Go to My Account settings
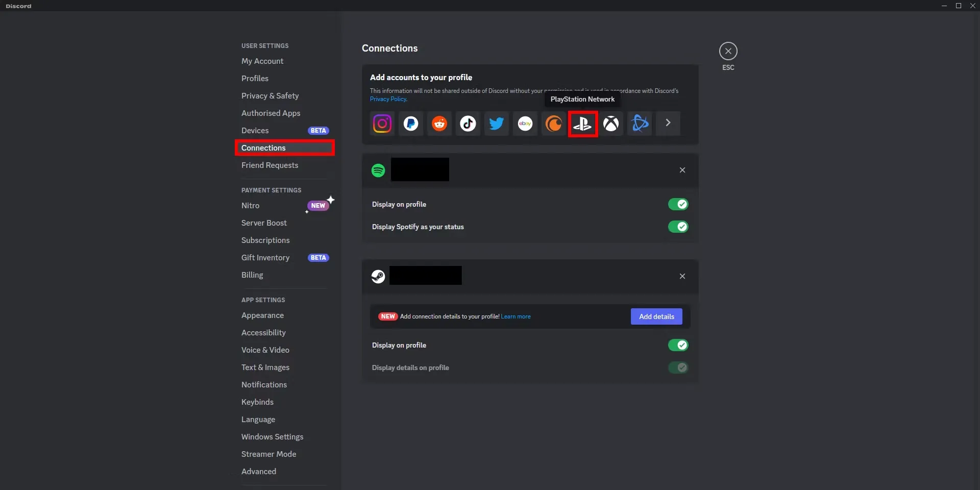980x490 pixels. click(x=262, y=61)
